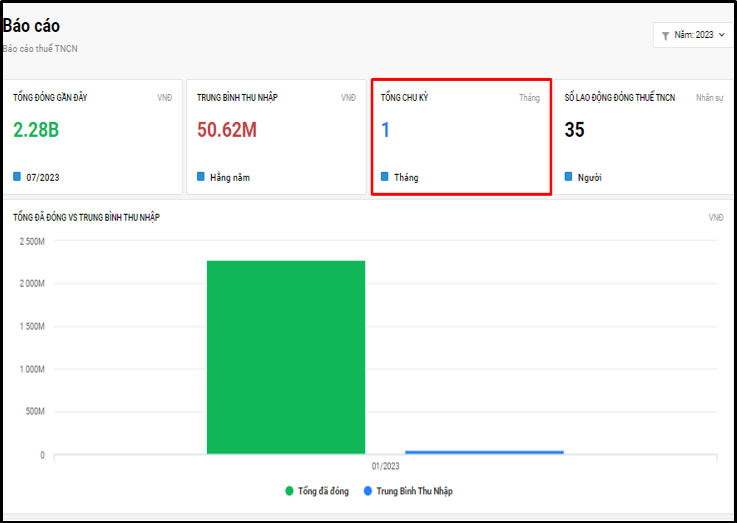Toggle the green Tổng đã đóng legend dot

click(289, 491)
